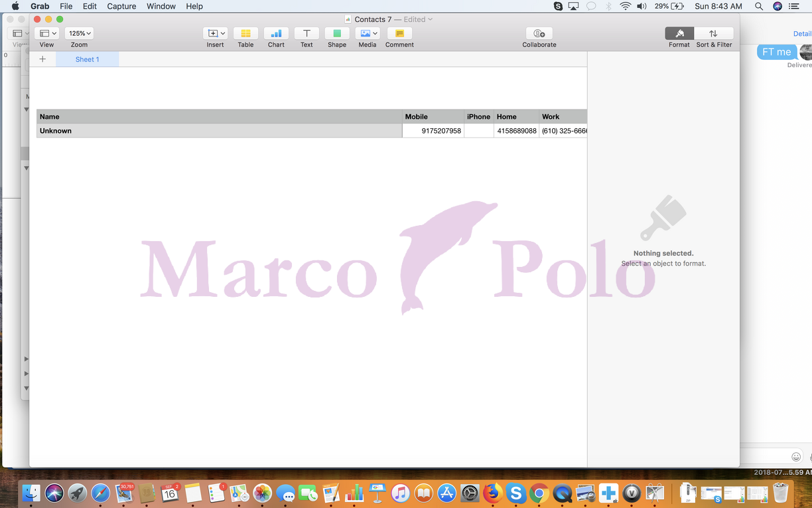Select the empty iPhone cell in Unknown row
The height and width of the screenshot is (508, 812).
478,131
